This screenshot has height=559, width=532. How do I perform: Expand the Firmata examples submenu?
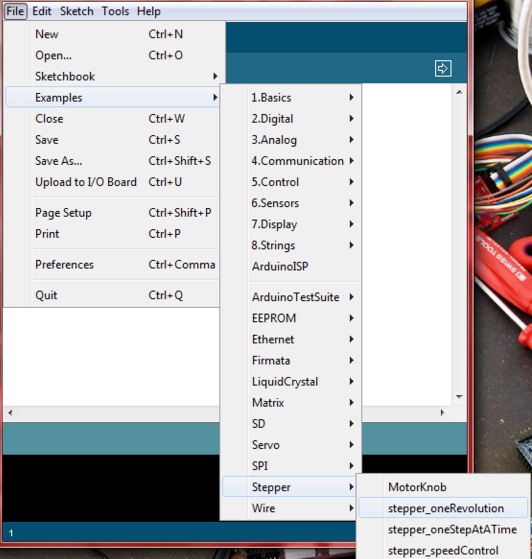[x=291, y=360]
